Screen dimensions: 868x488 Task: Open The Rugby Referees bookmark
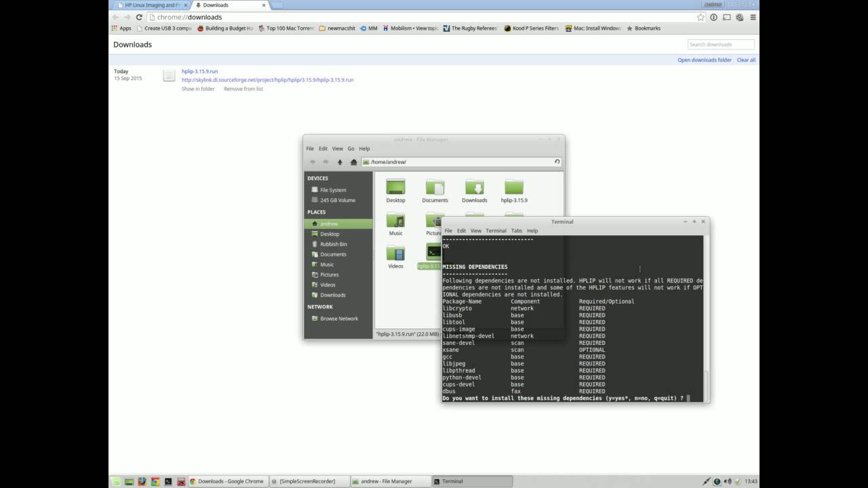coord(469,28)
